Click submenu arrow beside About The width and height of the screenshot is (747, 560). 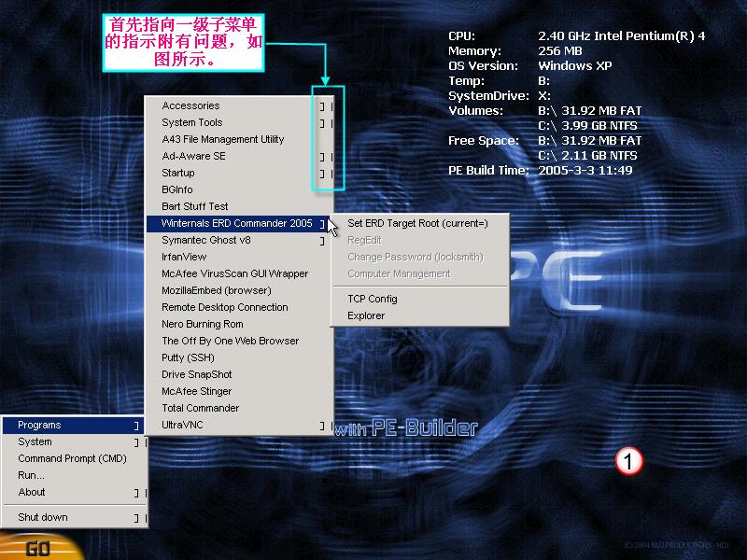click(x=136, y=493)
